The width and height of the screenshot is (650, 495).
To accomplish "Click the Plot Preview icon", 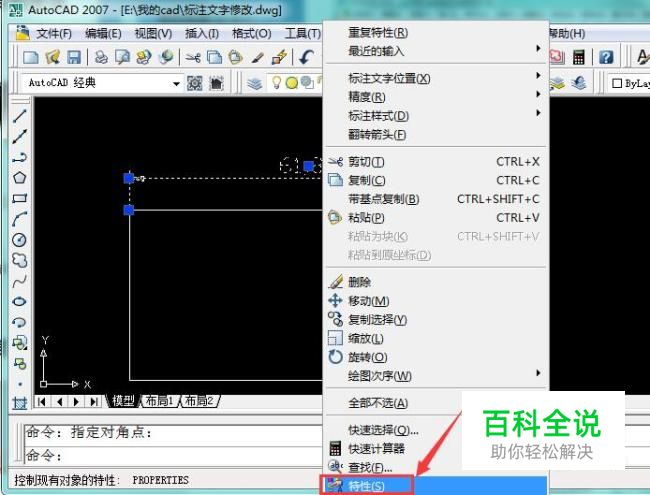I will 122,57.
